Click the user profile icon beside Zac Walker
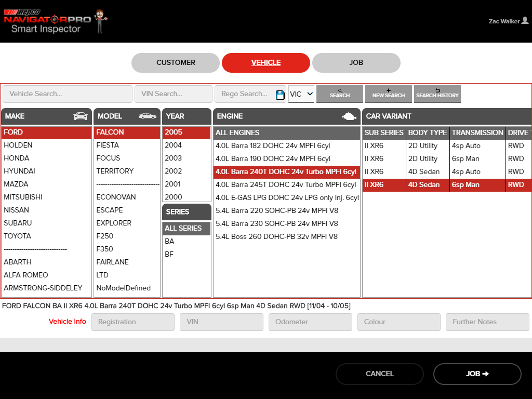The width and height of the screenshot is (532, 399). pyautogui.click(x=525, y=21)
